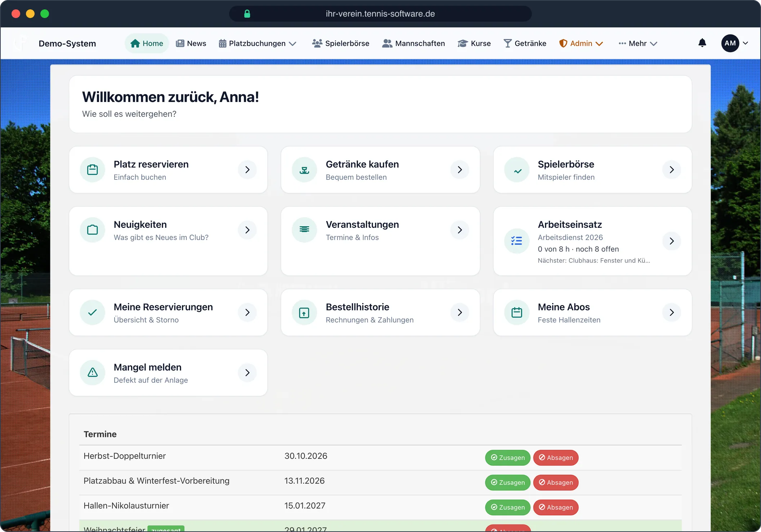Open the notifications bell
The height and width of the screenshot is (532, 761).
coord(702,43)
